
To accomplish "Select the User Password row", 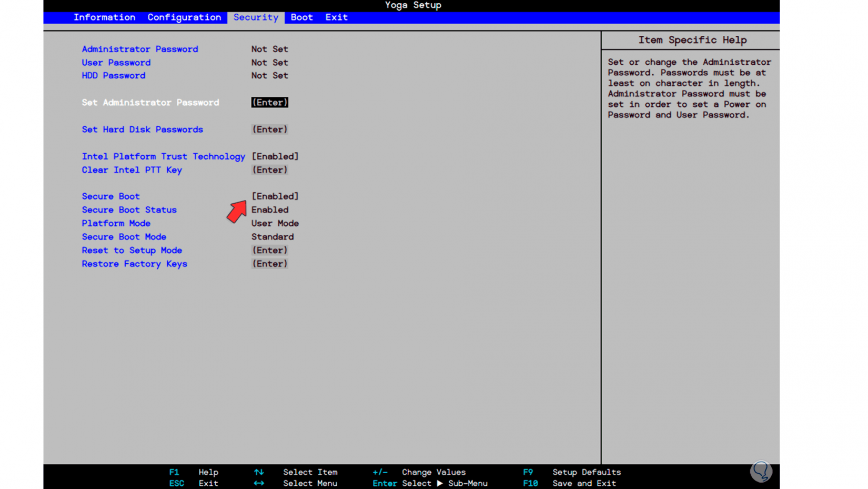I will (116, 62).
